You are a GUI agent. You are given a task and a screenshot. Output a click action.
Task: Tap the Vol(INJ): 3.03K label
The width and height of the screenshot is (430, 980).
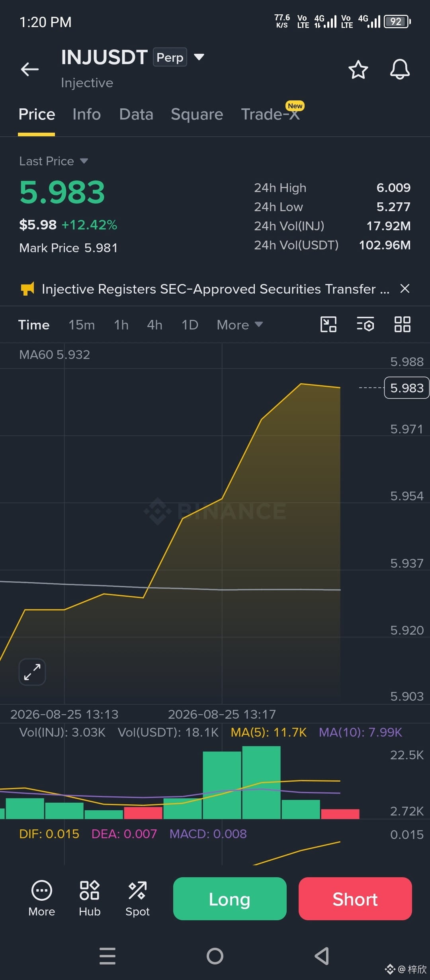(x=62, y=732)
